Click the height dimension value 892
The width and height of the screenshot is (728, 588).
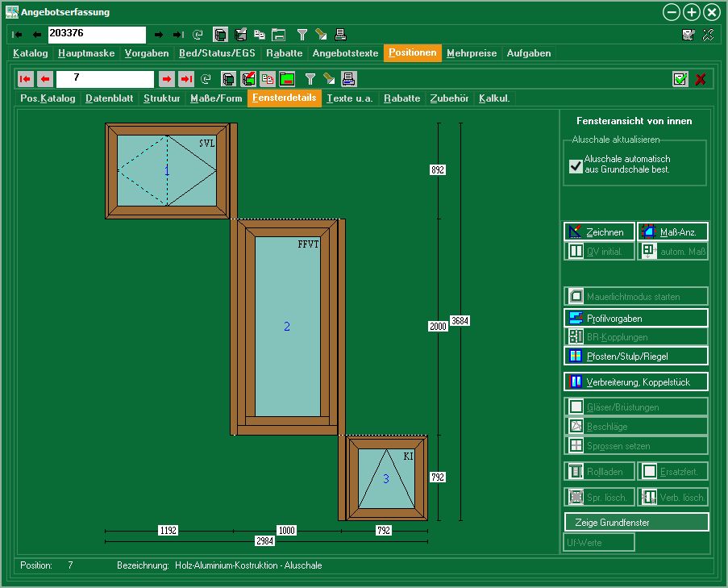coord(438,170)
